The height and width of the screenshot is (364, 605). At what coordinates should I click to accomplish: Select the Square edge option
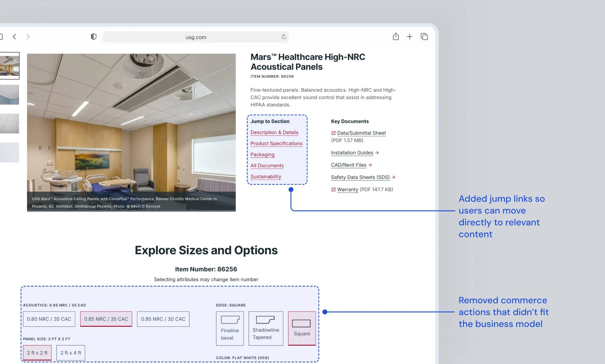(x=302, y=329)
